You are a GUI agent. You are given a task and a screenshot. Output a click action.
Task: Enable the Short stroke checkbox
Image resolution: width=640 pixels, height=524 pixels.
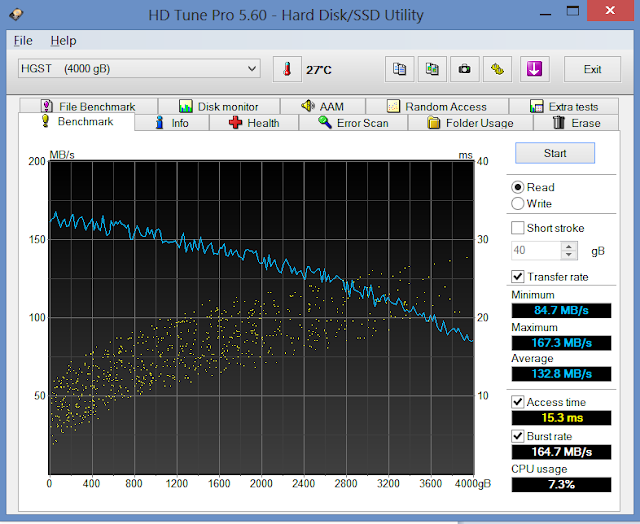518,228
